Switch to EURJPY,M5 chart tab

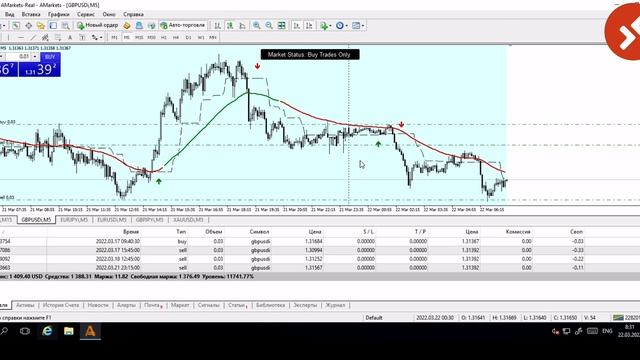click(x=74, y=220)
